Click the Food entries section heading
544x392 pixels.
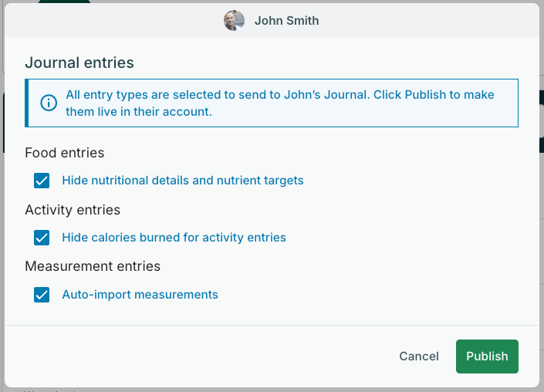[x=65, y=153]
